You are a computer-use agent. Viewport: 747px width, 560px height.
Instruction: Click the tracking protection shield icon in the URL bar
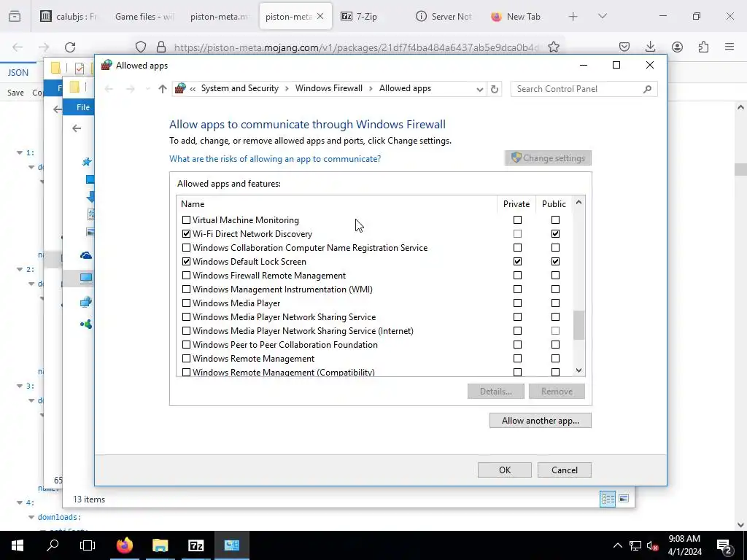pos(141,47)
